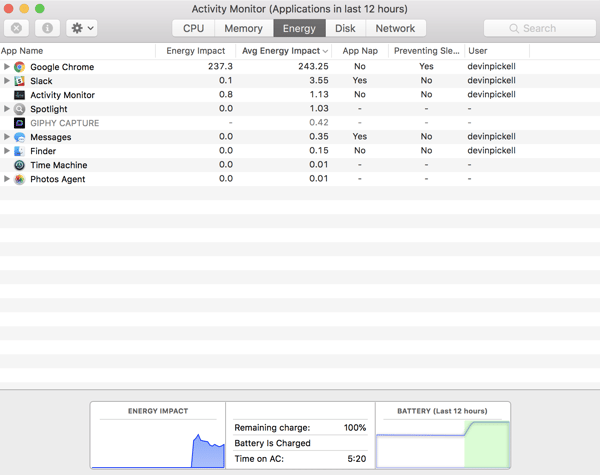Sort by Avg Energy Impact column header

point(284,51)
